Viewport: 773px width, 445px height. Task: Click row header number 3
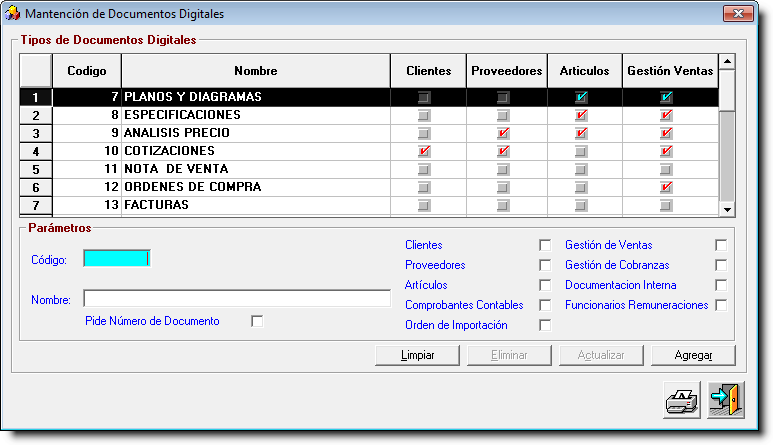35,134
